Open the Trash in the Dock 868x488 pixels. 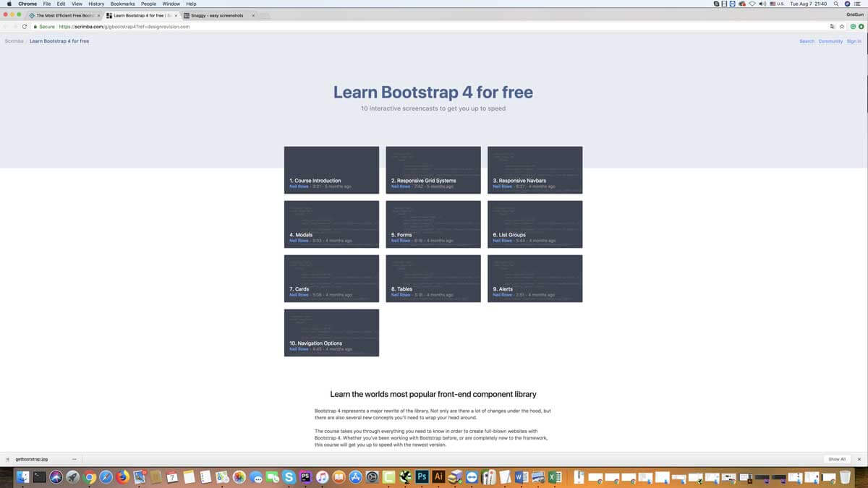click(x=845, y=477)
